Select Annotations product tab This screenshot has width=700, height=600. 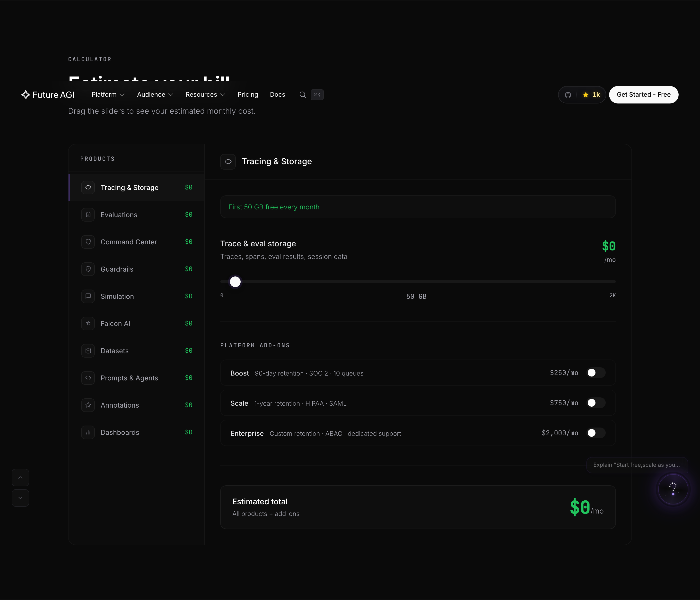click(x=137, y=405)
